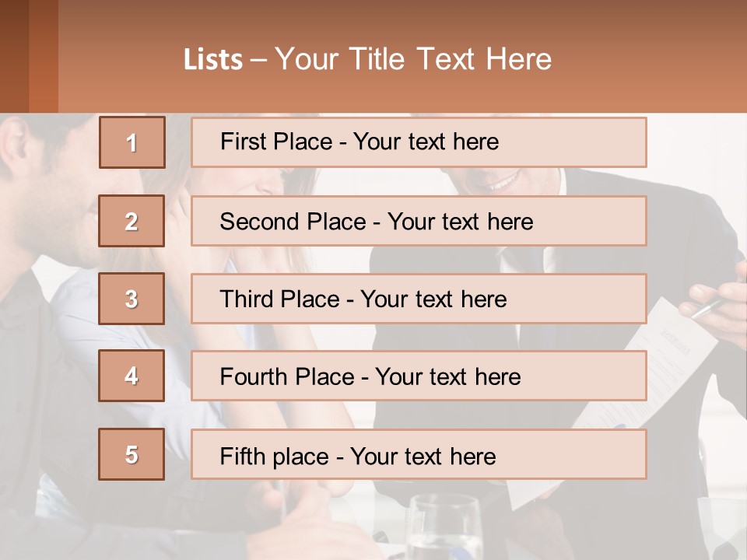This screenshot has height=560, width=747.
Task: Click the Fourth Place text bar
Action: tap(419, 376)
